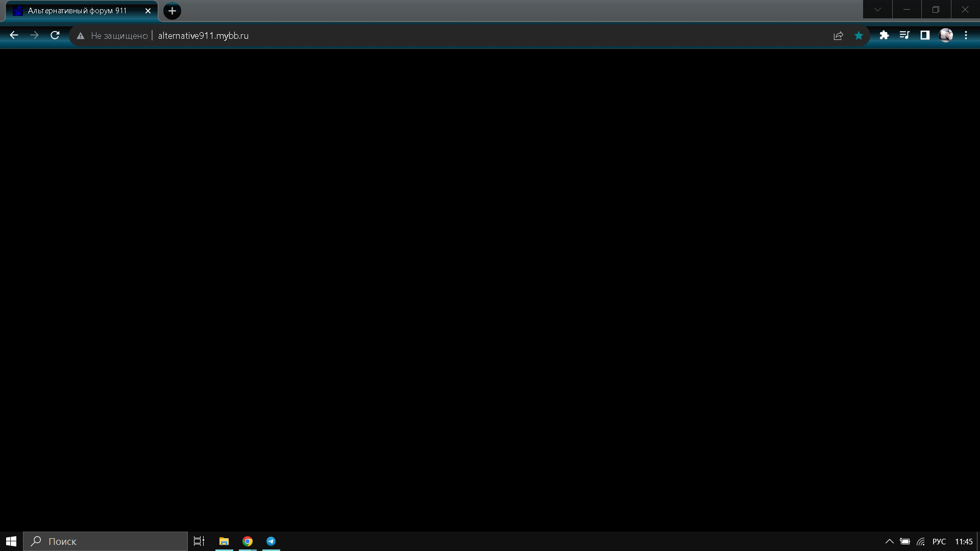Show the browser side panel
The image size is (980, 551).
click(925, 35)
